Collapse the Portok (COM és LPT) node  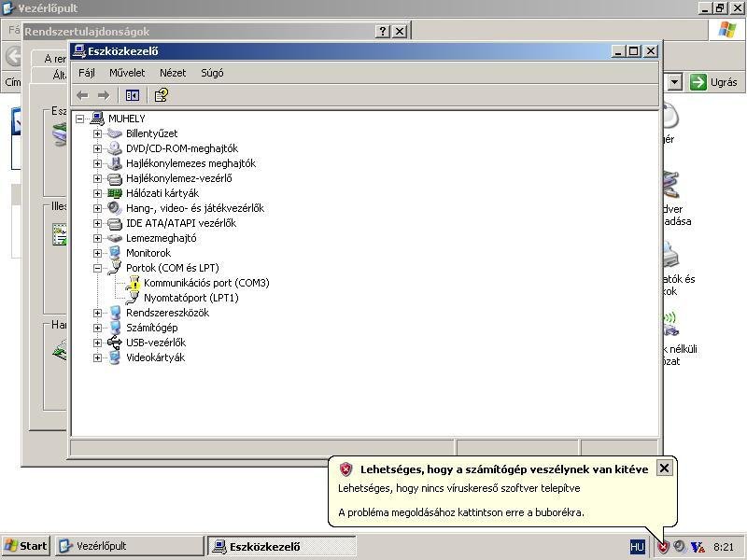tap(97, 268)
